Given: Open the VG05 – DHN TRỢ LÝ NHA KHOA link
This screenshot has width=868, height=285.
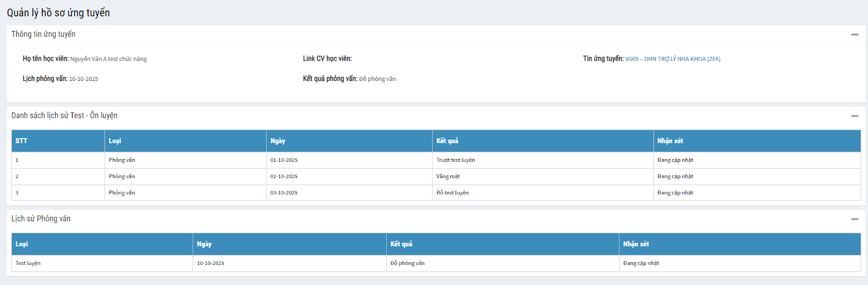Looking at the screenshot, I should click(x=672, y=59).
